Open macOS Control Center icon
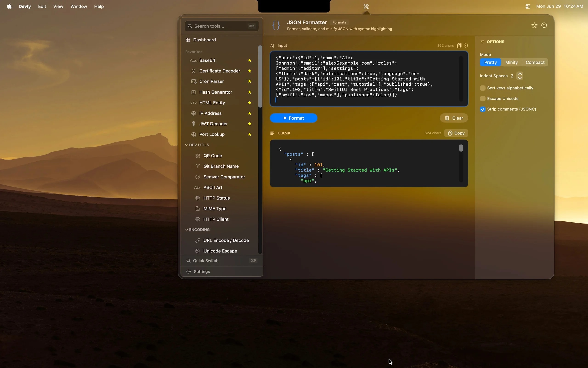The height and width of the screenshot is (368, 588). pos(528,6)
